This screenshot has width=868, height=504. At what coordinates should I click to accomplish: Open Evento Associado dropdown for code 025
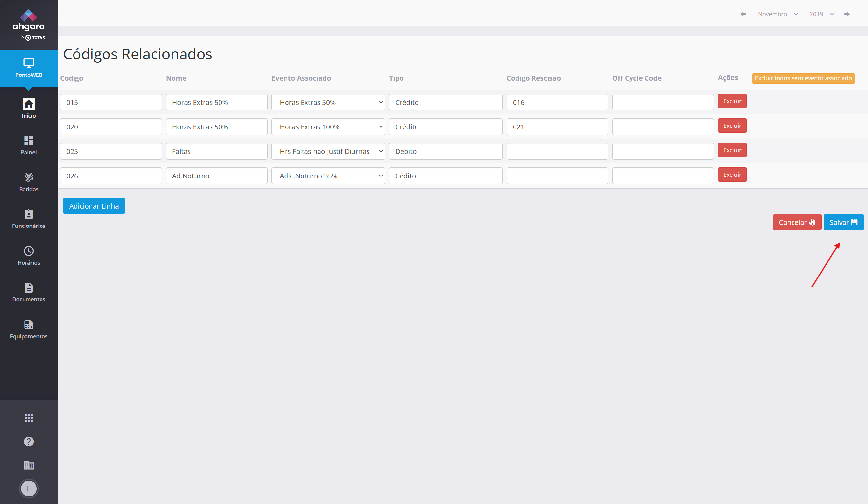(328, 151)
